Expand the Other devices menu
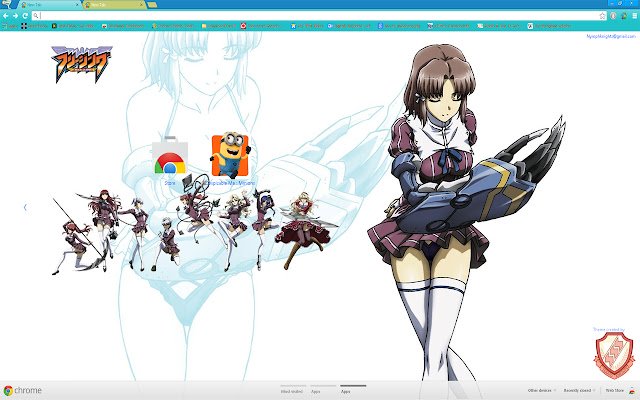The height and width of the screenshot is (400, 640). [541, 391]
